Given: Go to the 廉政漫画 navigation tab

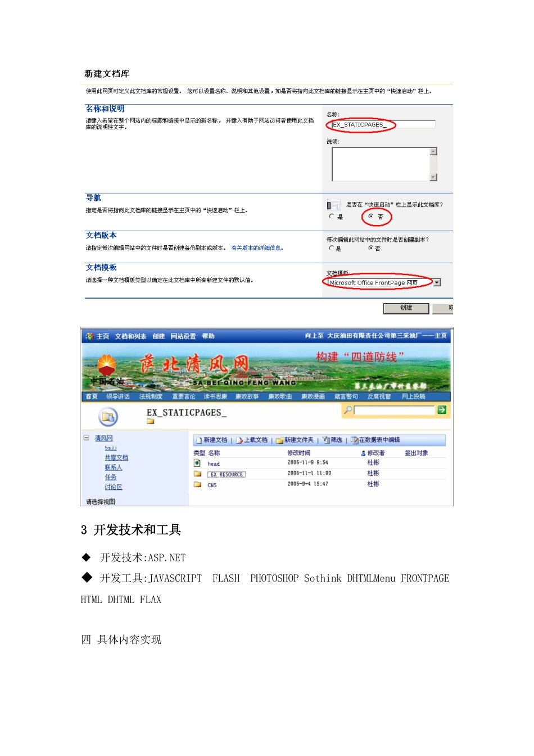Looking at the screenshot, I should click(x=313, y=397).
